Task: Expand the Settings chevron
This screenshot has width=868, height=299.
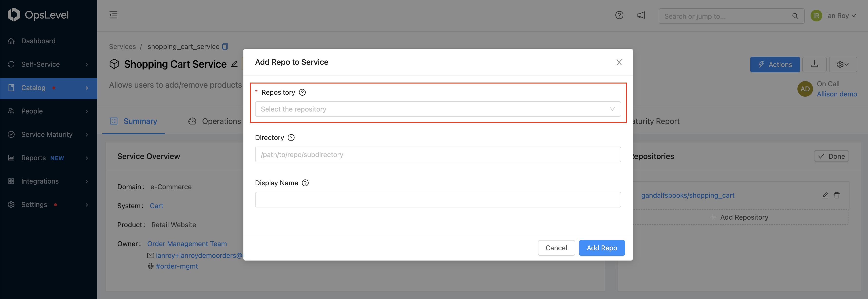Action: pyautogui.click(x=87, y=205)
